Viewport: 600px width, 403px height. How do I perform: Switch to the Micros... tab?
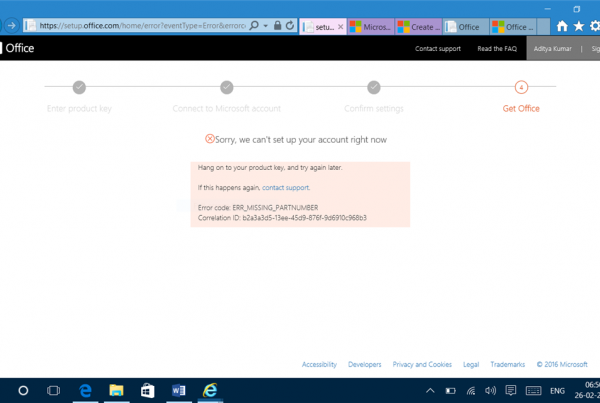(x=370, y=27)
